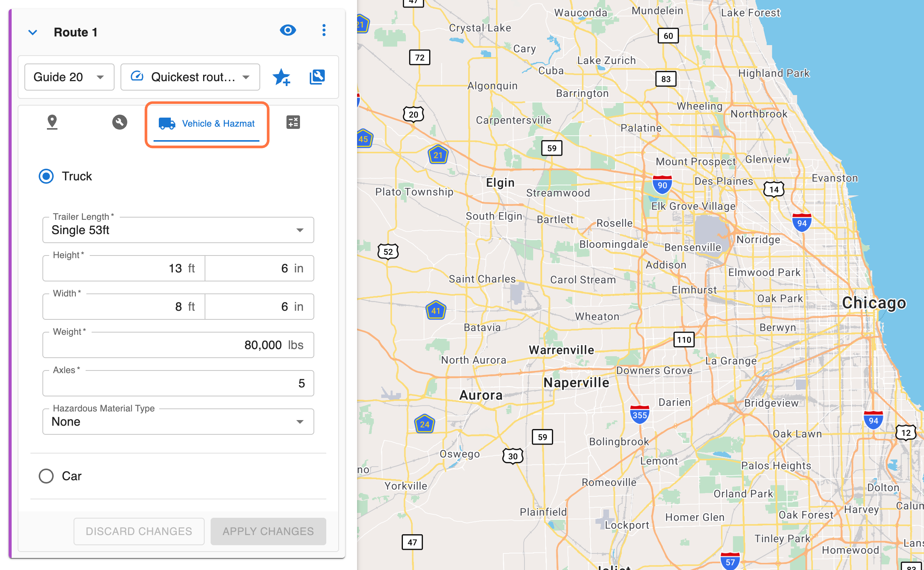
Task: Click the route 60 shield near Mundelein
Action: point(668,36)
